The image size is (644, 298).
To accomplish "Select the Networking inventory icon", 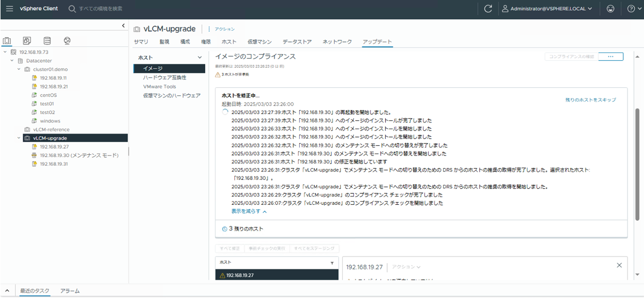I will [x=67, y=41].
